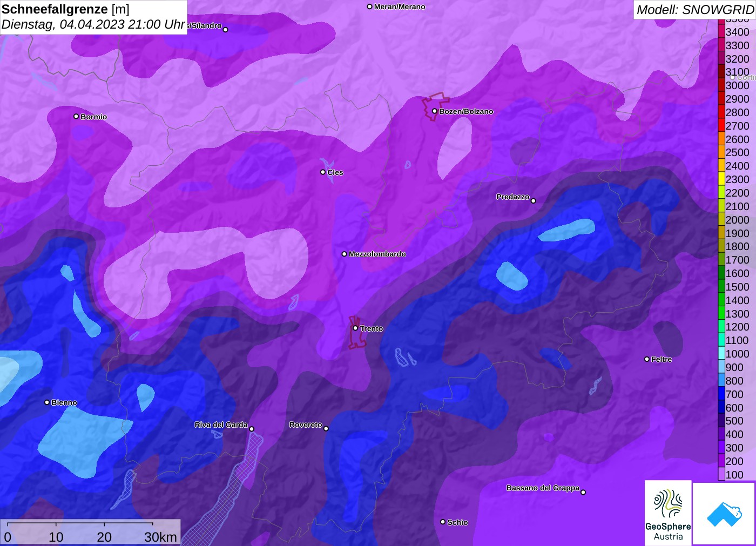Click the 10 mark on scale bar
Screen dimensions: 756x546
pos(56,537)
